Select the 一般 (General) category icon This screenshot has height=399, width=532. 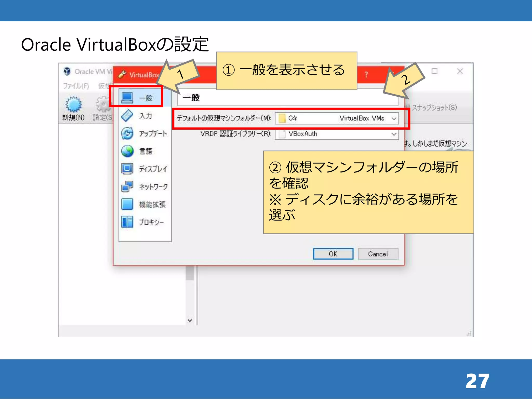pyautogui.click(x=127, y=98)
